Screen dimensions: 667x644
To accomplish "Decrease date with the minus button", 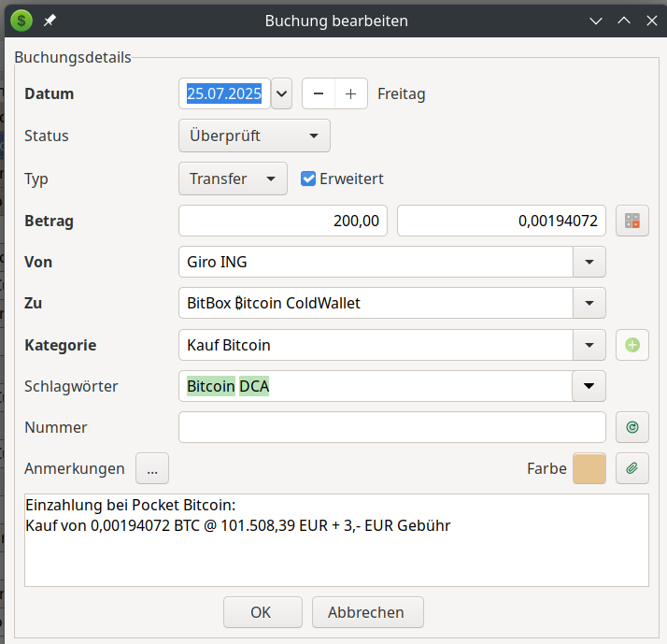I will tap(319, 93).
